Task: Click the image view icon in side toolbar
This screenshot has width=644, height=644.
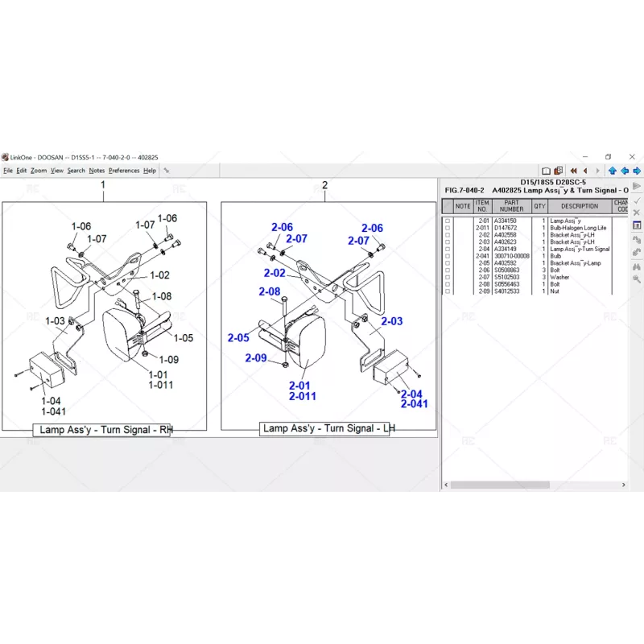Action: (635, 223)
